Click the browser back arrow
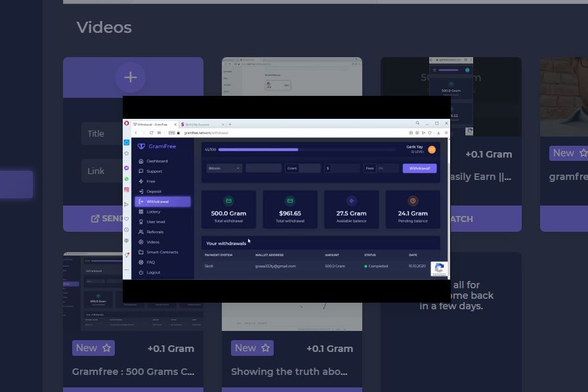This screenshot has width=588, height=392. tap(136, 133)
